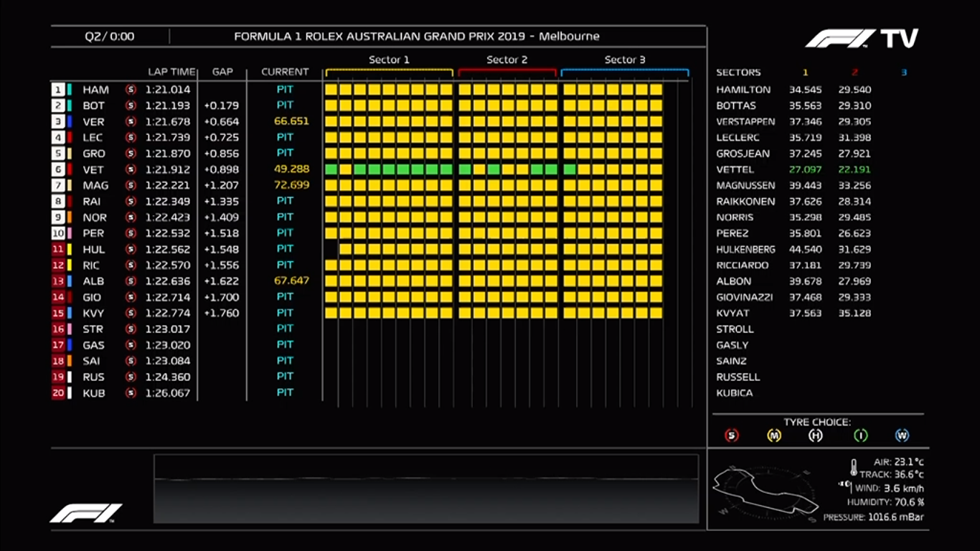Click the SECTORS panel heading

point(738,72)
